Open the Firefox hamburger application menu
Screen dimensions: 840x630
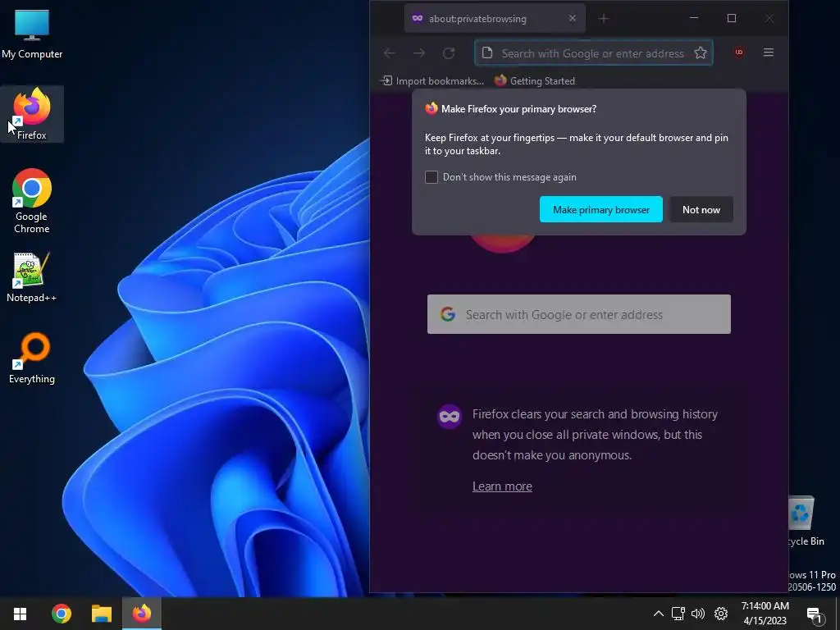point(768,52)
